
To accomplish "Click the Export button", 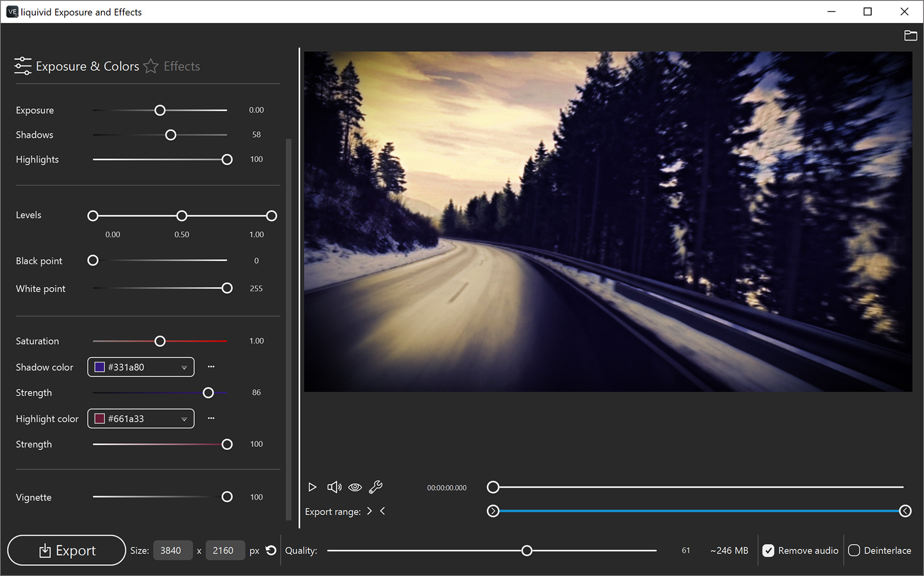I will (67, 550).
